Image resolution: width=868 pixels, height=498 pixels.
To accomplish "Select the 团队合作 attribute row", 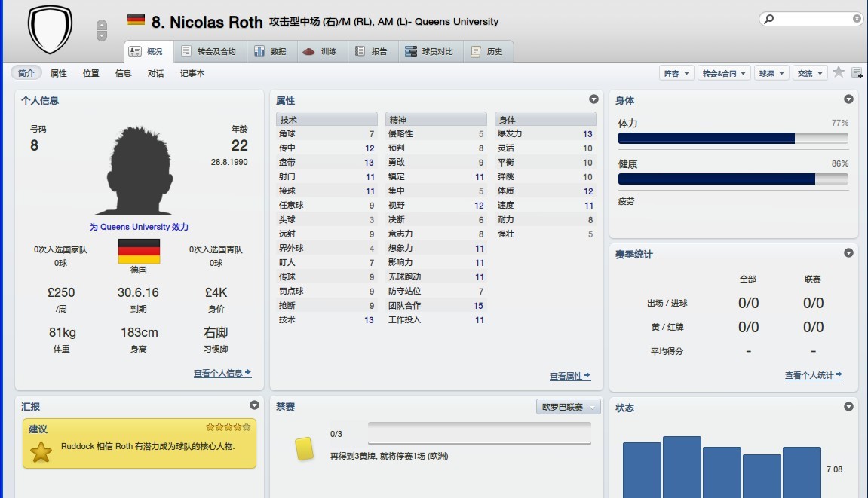I will (436, 305).
